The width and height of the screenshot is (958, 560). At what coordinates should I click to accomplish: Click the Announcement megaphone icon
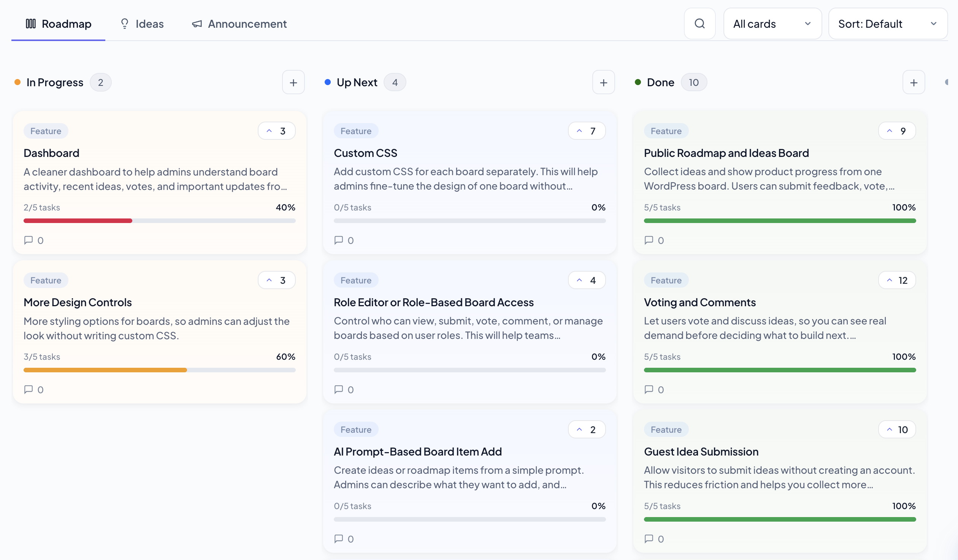tap(197, 24)
